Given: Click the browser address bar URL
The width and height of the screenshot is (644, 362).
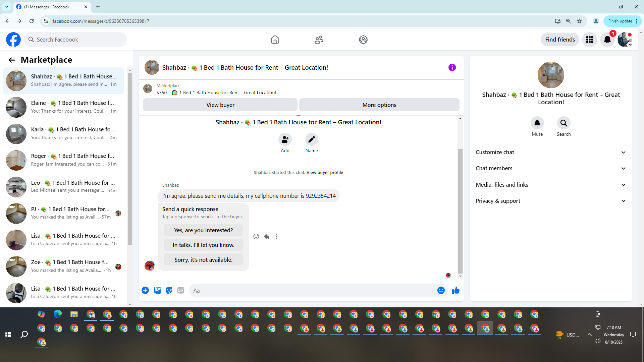Looking at the screenshot, I should click(101, 21).
